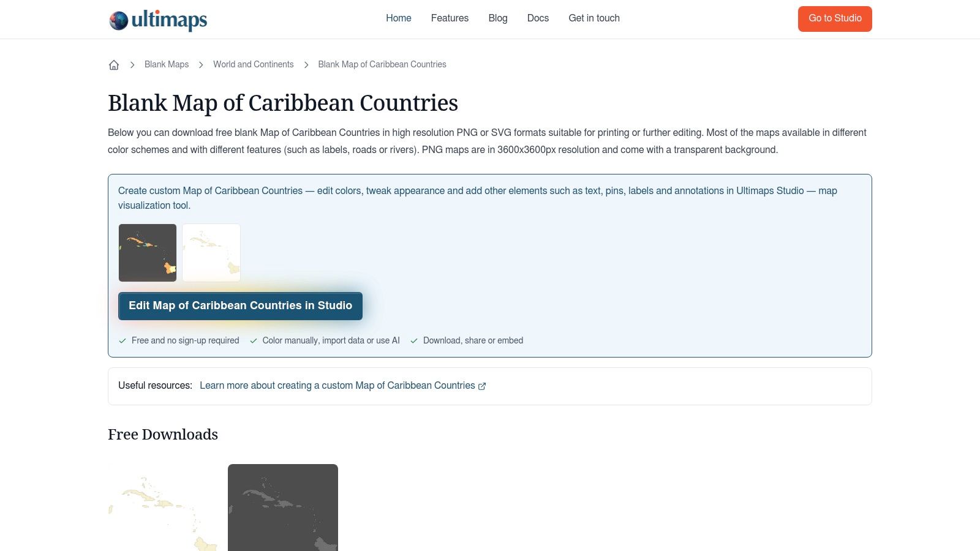Click the external link icon beside Learn more
Image resolution: width=980 pixels, height=551 pixels.
coord(482,386)
